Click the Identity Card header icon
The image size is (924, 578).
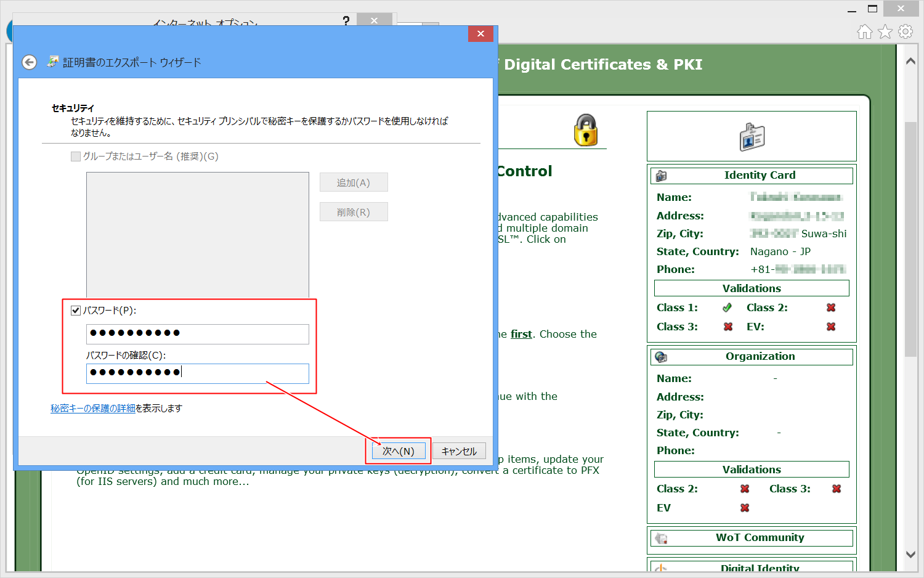tap(662, 176)
